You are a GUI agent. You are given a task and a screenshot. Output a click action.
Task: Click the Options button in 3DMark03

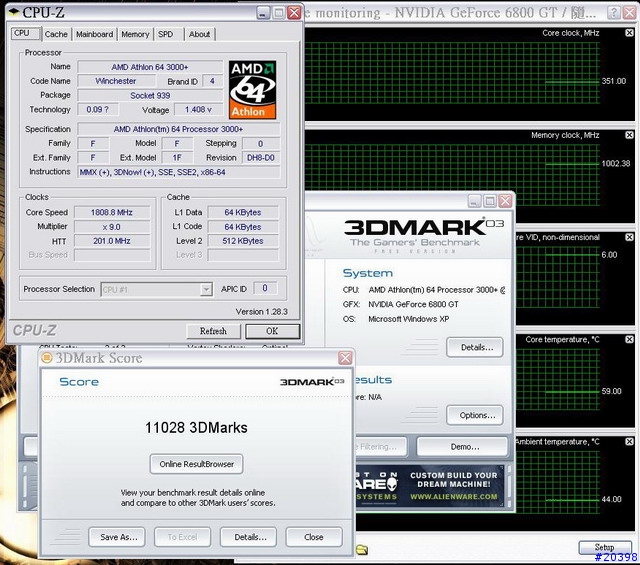pyautogui.click(x=477, y=415)
